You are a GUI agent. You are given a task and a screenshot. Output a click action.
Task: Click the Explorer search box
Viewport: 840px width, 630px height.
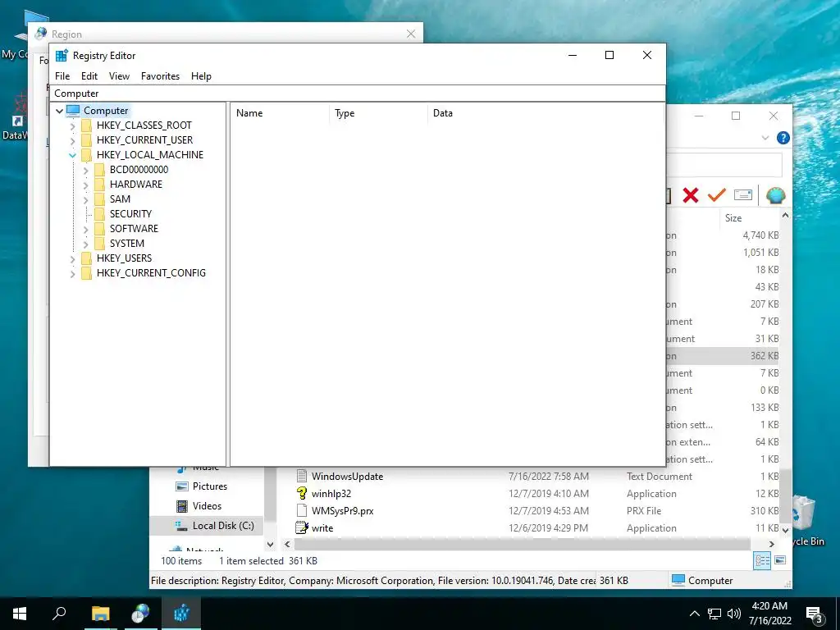click(724, 165)
